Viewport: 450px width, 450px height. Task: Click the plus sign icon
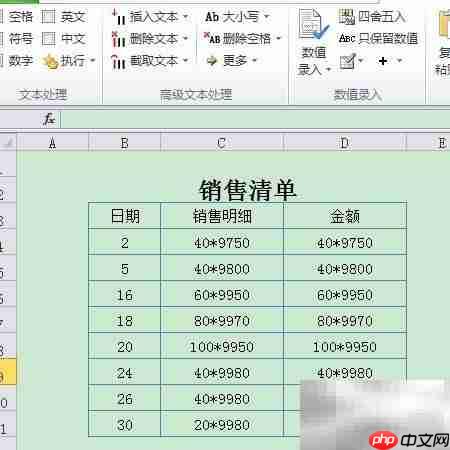pyautogui.click(x=383, y=61)
